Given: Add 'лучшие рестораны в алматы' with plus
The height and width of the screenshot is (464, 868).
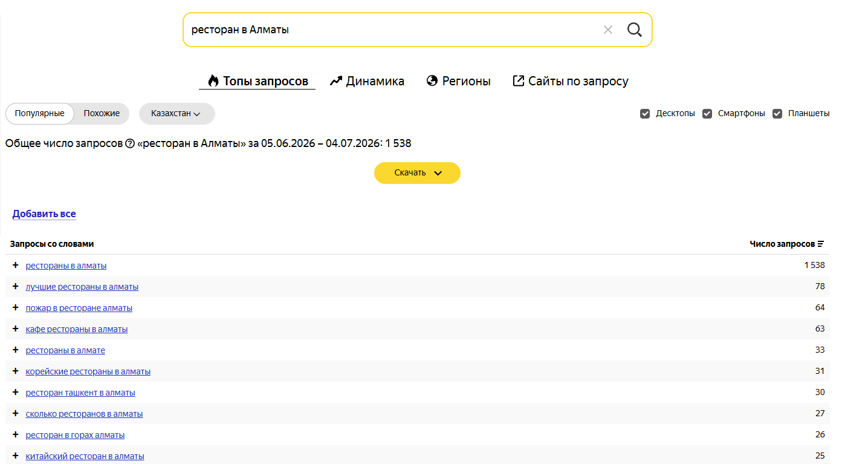Looking at the screenshot, I should pyautogui.click(x=16, y=286).
